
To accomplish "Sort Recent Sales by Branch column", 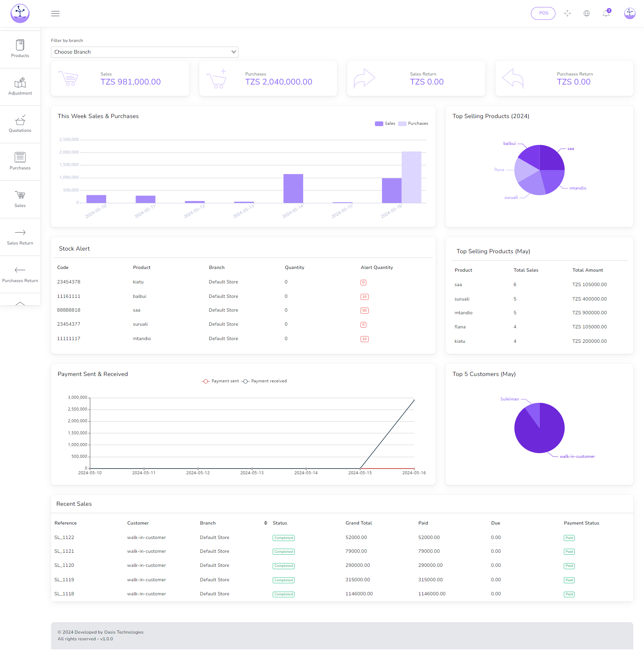I will pos(265,523).
